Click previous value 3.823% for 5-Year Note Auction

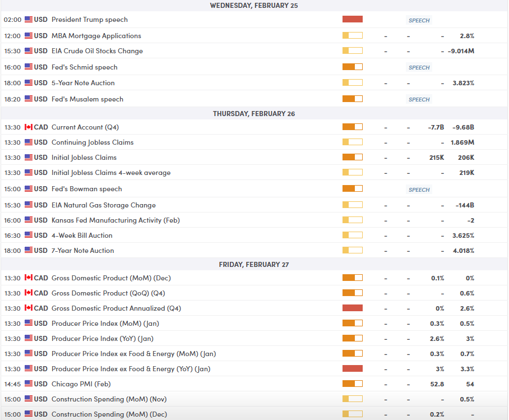[463, 83]
